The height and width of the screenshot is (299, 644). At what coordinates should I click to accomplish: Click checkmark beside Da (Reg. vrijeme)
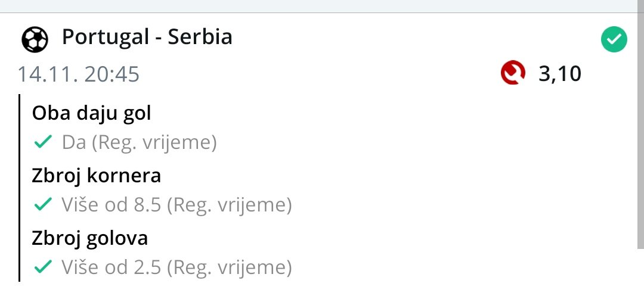pyautogui.click(x=42, y=142)
